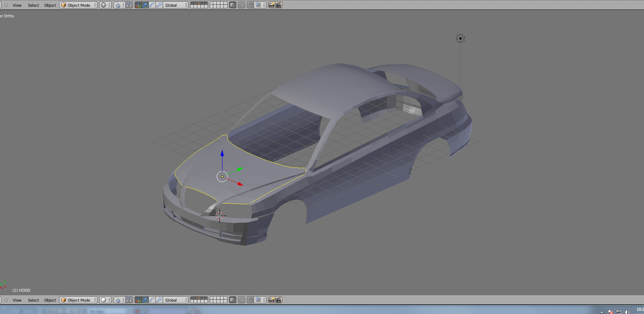The height and width of the screenshot is (314, 644).
Task: Enable rotate manipulator arc in bottom header
Action: pos(152,300)
